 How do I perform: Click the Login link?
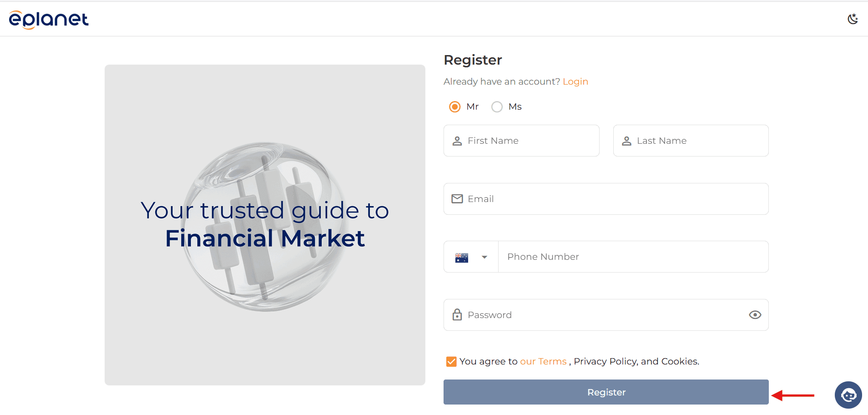click(575, 81)
